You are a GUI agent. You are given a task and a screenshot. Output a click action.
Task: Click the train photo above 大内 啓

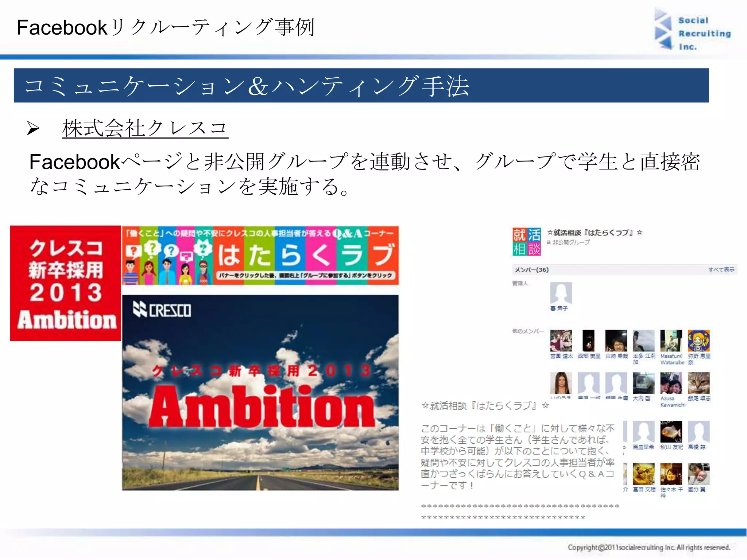coord(643,383)
